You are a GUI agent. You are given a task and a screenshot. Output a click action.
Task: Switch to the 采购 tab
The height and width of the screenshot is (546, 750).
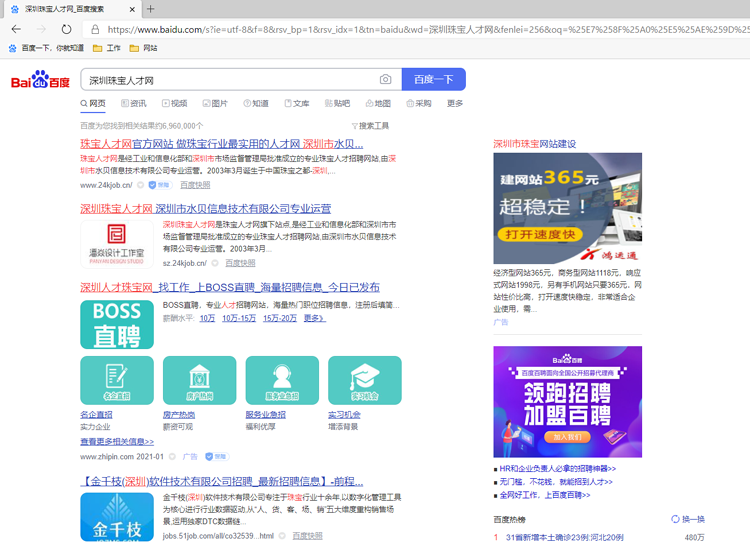tap(419, 103)
